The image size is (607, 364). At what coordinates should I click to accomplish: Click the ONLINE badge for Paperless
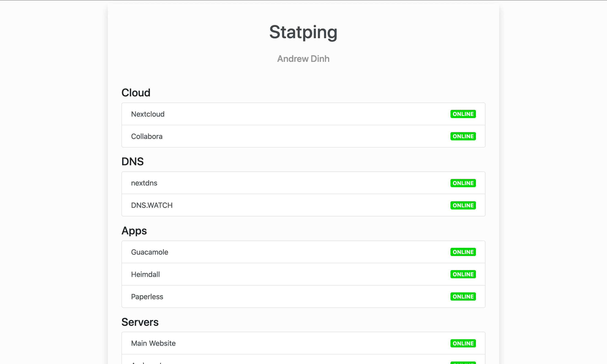click(463, 296)
